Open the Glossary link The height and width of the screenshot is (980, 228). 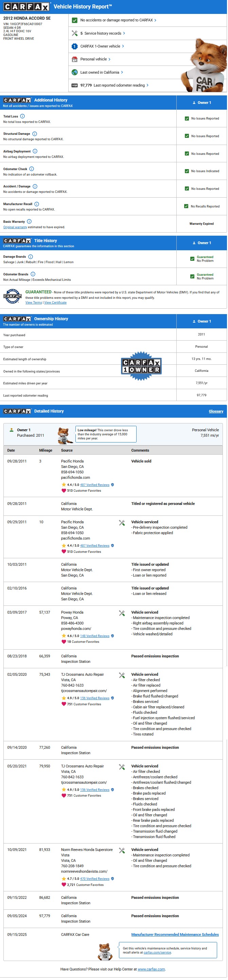point(216,411)
